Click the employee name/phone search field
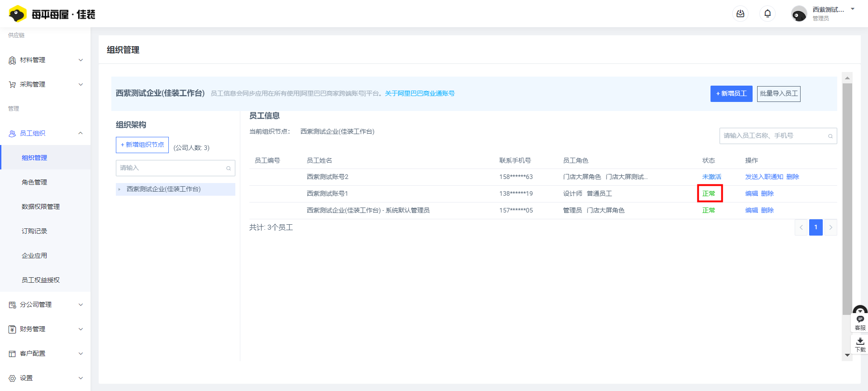The width and height of the screenshot is (868, 391). (778, 136)
